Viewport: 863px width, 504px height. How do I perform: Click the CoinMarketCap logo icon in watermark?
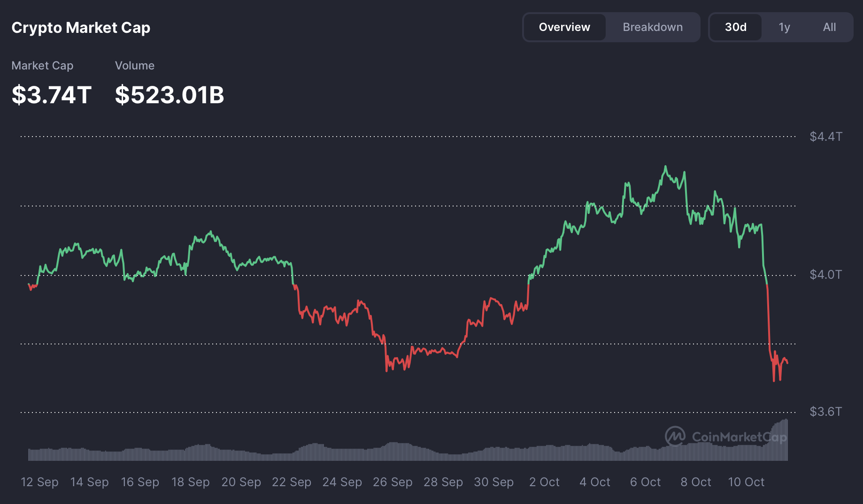(675, 436)
